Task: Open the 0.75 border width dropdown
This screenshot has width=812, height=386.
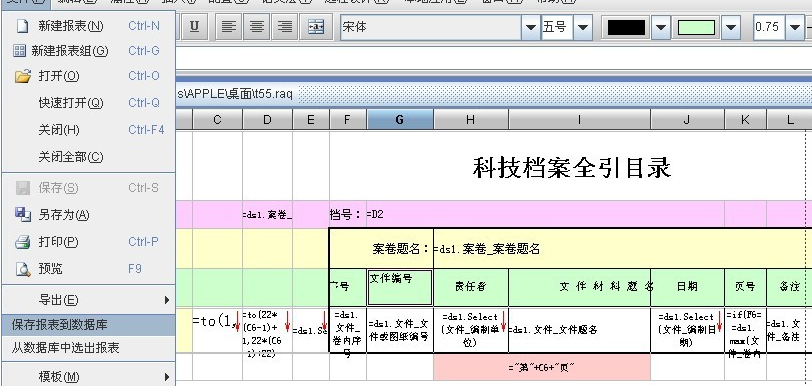Action: point(794,27)
